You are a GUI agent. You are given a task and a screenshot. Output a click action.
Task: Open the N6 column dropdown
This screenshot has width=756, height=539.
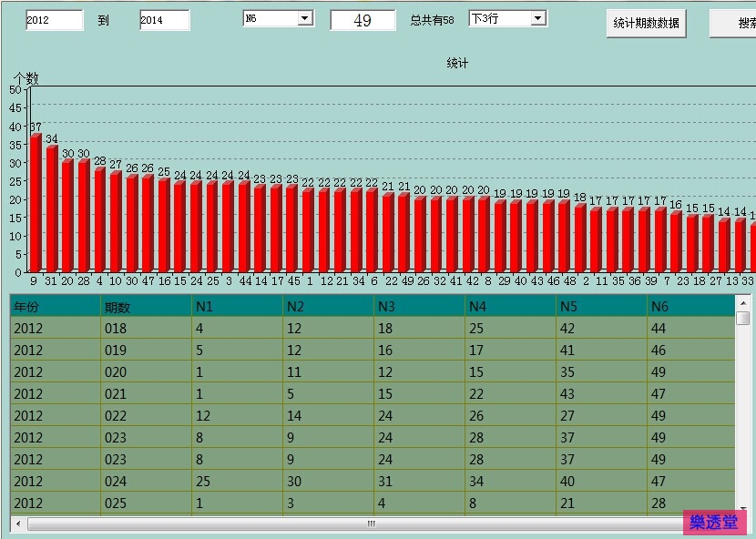click(304, 18)
